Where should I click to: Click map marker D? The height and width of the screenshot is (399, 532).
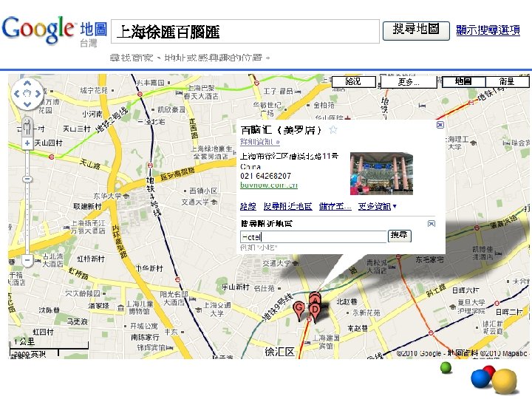(316, 313)
